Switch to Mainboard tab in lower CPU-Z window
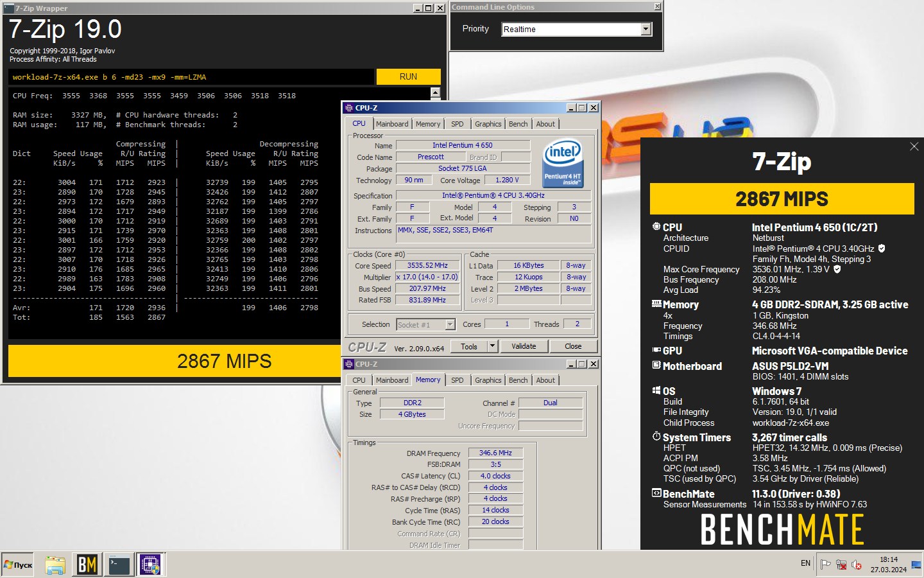The image size is (924, 578). pyautogui.click(x=392, y=380)
